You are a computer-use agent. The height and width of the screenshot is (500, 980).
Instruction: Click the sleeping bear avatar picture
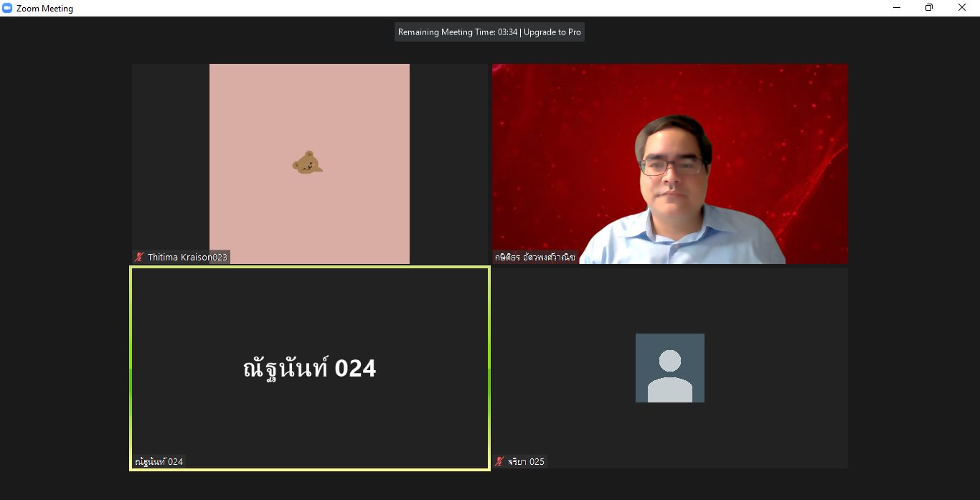point(307,163)
